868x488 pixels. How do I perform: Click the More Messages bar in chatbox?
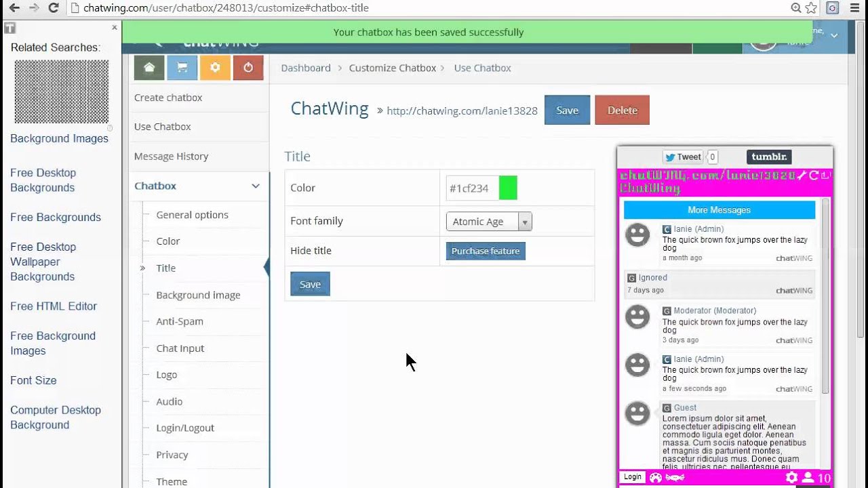point(719,210)
